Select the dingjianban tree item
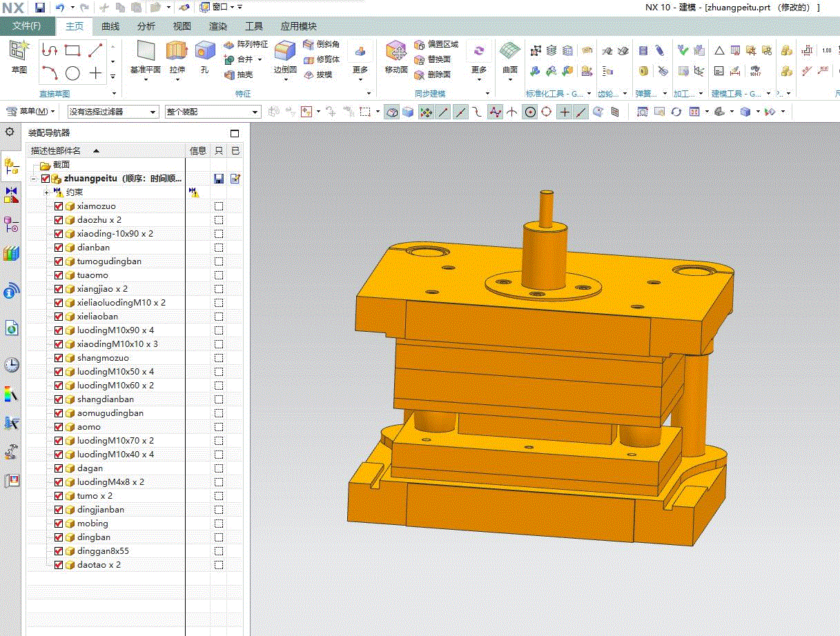Image resolution: width=840 pixels, height=636 pixels. coord(101,510)
